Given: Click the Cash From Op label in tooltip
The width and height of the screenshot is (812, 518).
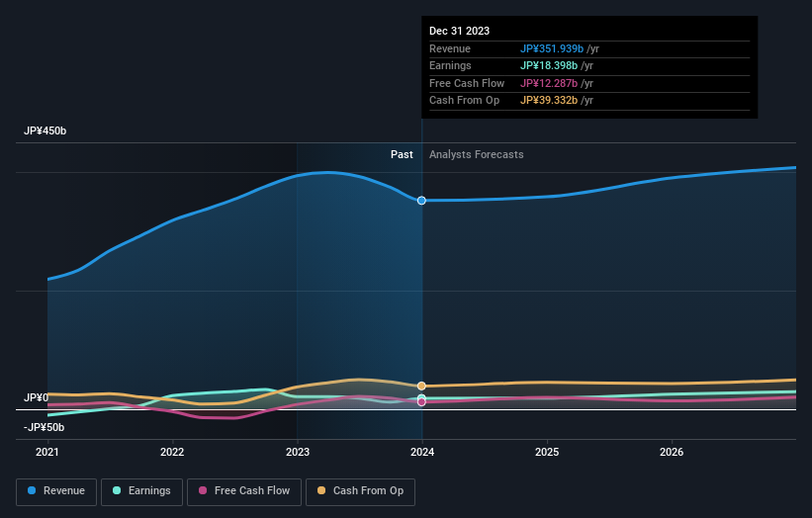Looking at the screenshot, I should click(465, 101).
